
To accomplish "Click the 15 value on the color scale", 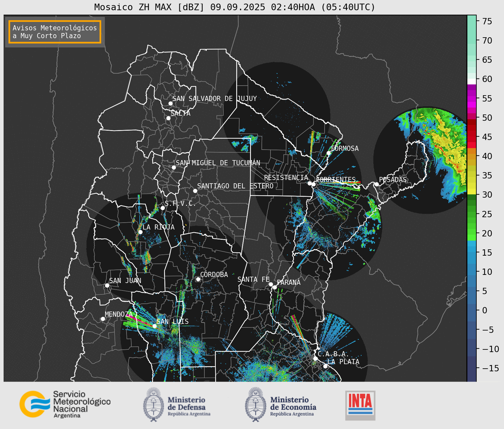I will (487, 253).
